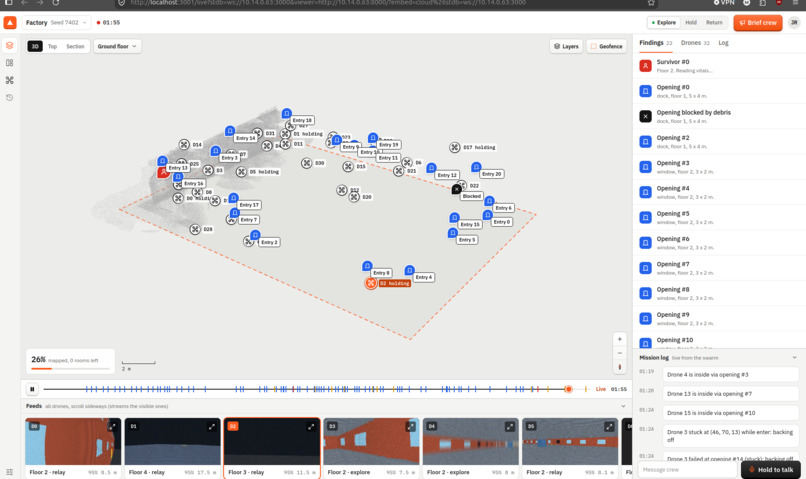Image resolution: width=806 pixels, height=479 pixels.
Task: Open log entry Drone 4 is inside via opening #3
Action: tap(730, 375)
